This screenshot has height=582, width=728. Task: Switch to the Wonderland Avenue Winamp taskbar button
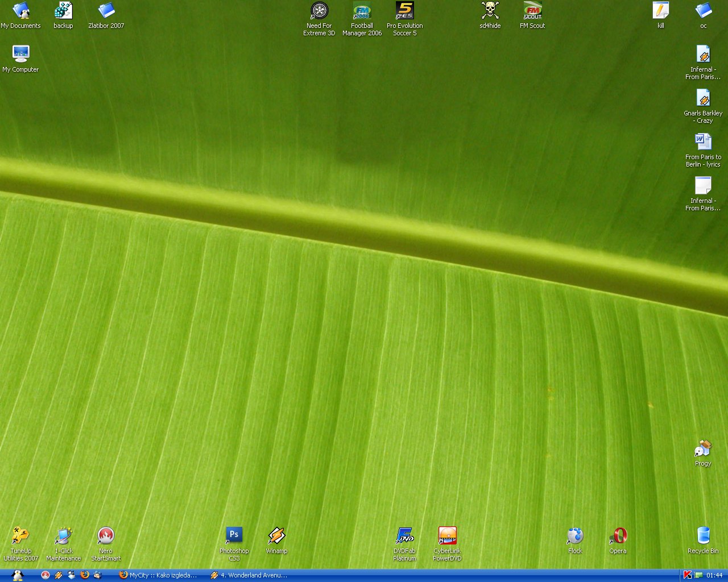[249, 575]
